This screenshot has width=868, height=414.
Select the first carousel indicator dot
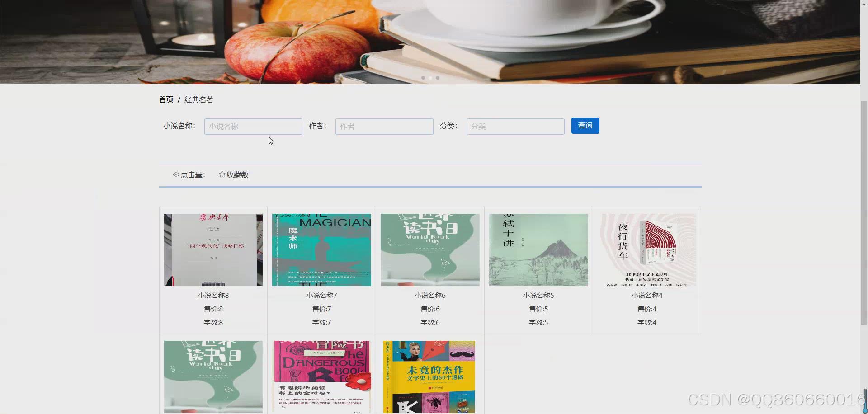(x=423, y=78)
